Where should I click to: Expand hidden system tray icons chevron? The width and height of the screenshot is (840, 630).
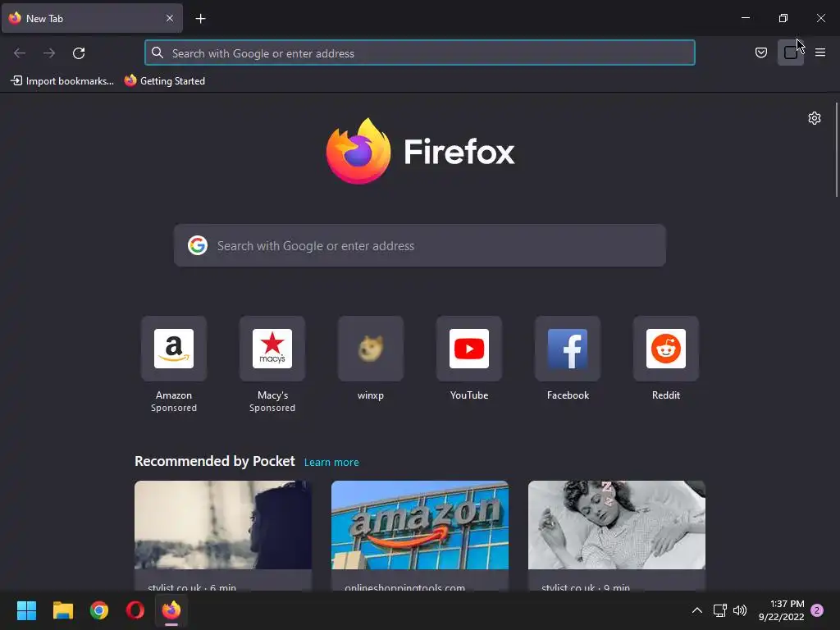click(697, 610)
